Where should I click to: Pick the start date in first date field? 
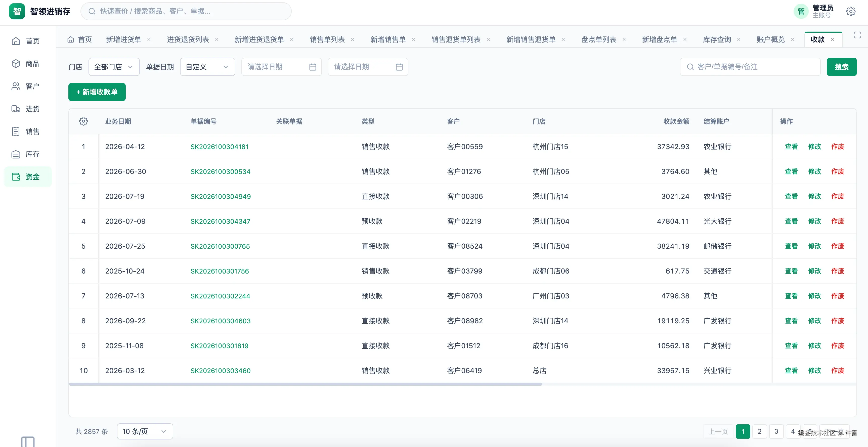point(281,67)
